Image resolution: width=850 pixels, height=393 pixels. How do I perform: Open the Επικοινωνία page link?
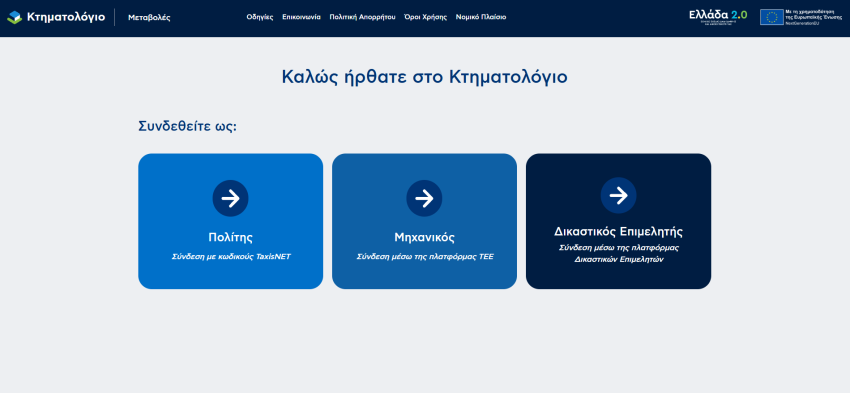tap(301, 17)
